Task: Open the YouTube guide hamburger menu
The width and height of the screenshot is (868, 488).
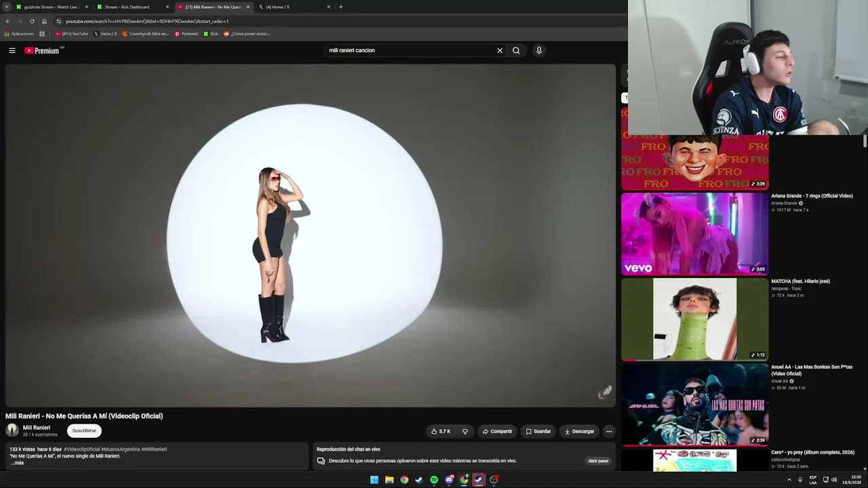Action: point(12,50)
